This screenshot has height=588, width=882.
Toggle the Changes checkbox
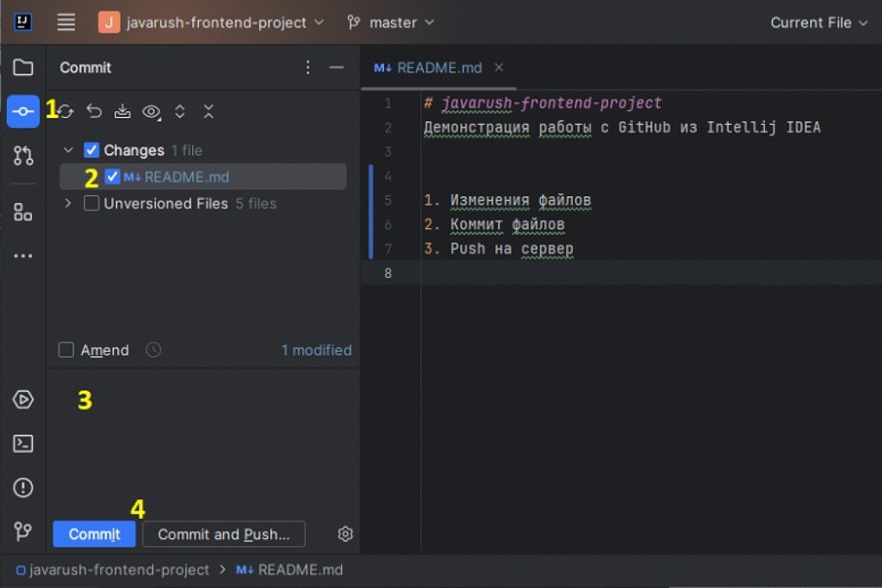point(90,150)
